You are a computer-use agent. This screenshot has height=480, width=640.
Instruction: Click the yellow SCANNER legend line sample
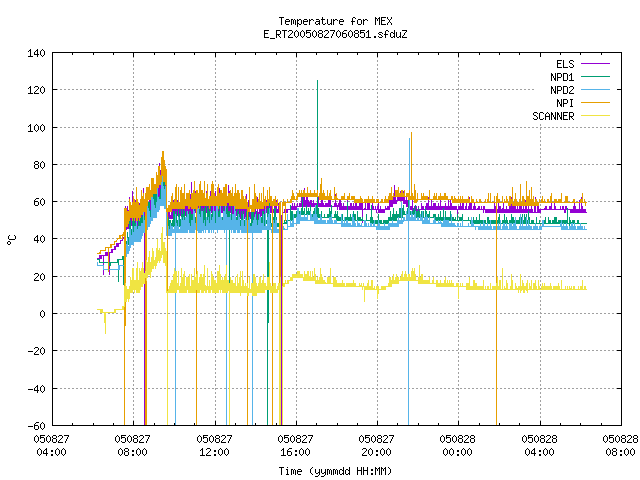click(595, 116)
